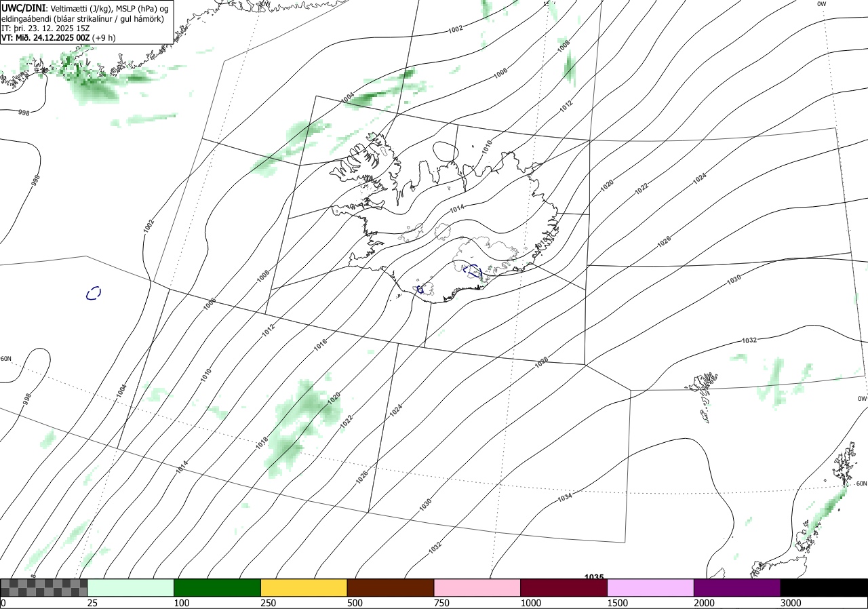Viewport: 868px width, 609px height.
Task: Select the "1034" isobar label
Action: tap(564, 498)
